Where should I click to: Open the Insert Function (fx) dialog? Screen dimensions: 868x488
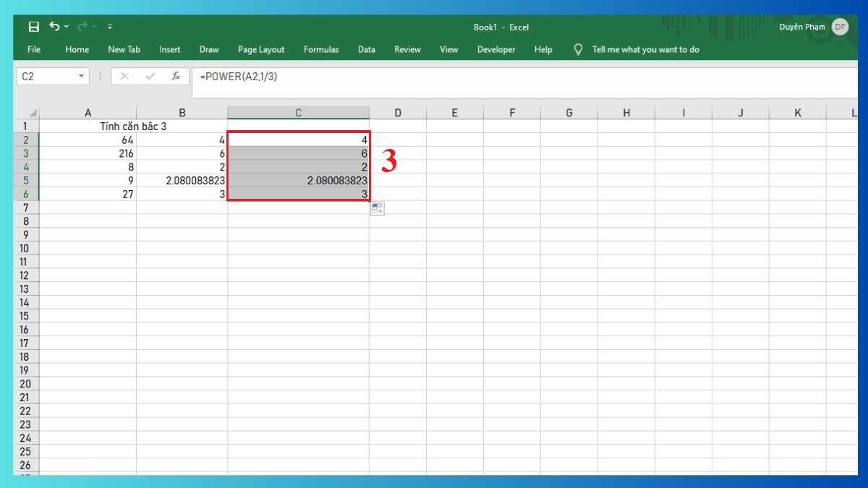pyautogui.click(x=176, y=76)
